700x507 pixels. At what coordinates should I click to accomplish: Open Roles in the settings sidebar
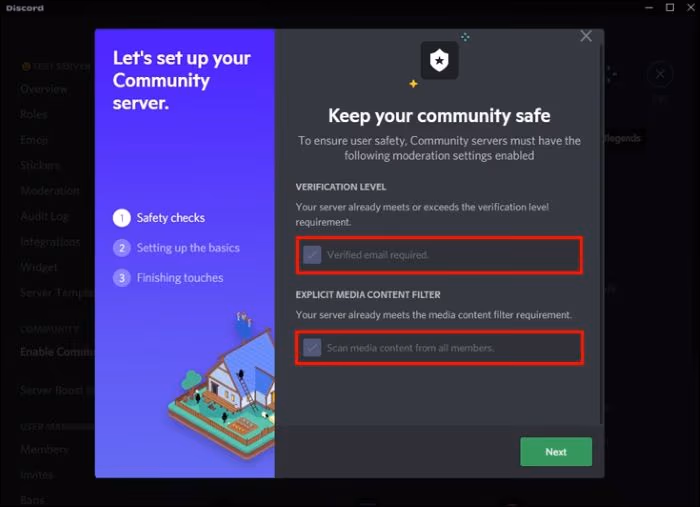(33, 114)
